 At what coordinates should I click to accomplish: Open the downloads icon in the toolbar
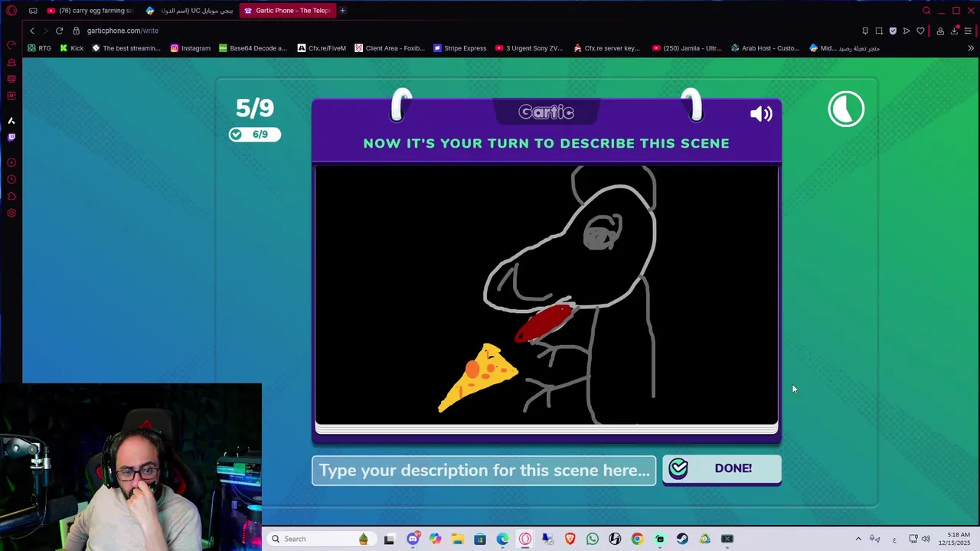click(955, 31)
